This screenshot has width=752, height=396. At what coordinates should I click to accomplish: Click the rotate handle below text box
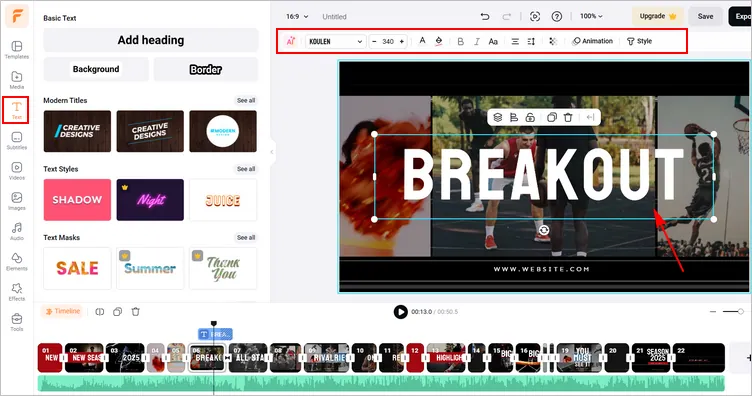[x=544, y=231]
